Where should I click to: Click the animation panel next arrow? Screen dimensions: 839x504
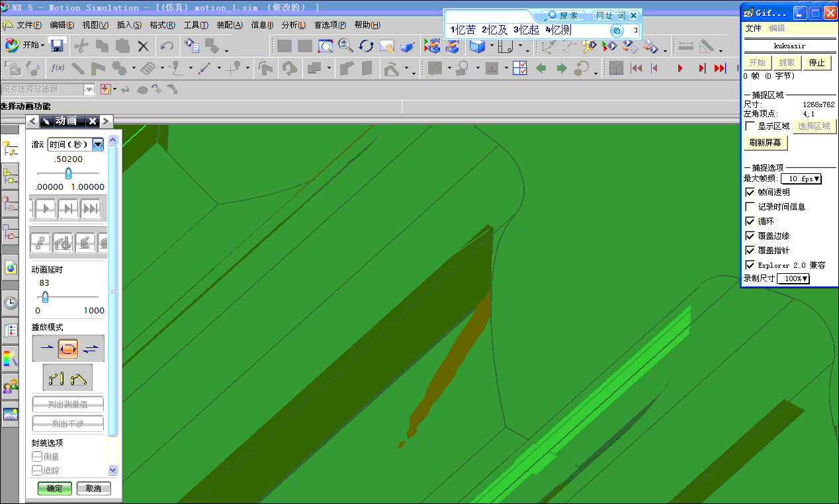tap(106, 121)
